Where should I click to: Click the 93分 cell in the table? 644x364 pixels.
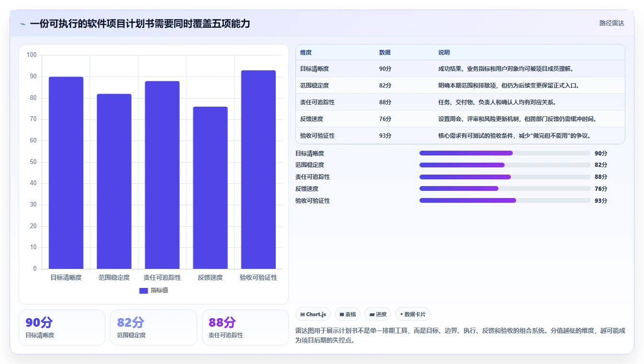[385, 136]
